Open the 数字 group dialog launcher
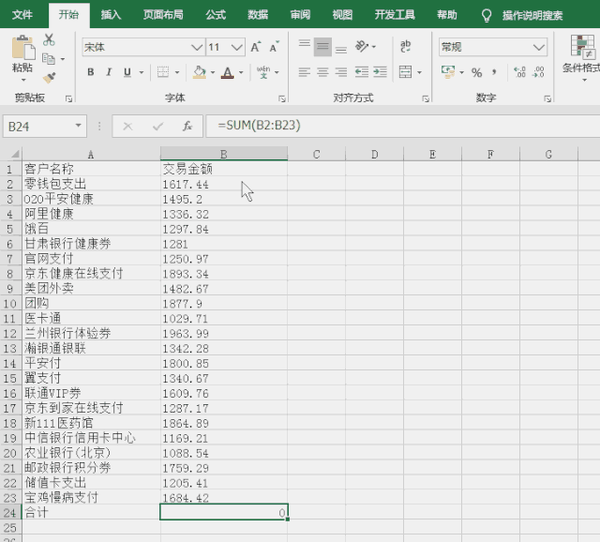Viewport: 600px width, 542px height. pyautogui.click(x=548, y=99)
